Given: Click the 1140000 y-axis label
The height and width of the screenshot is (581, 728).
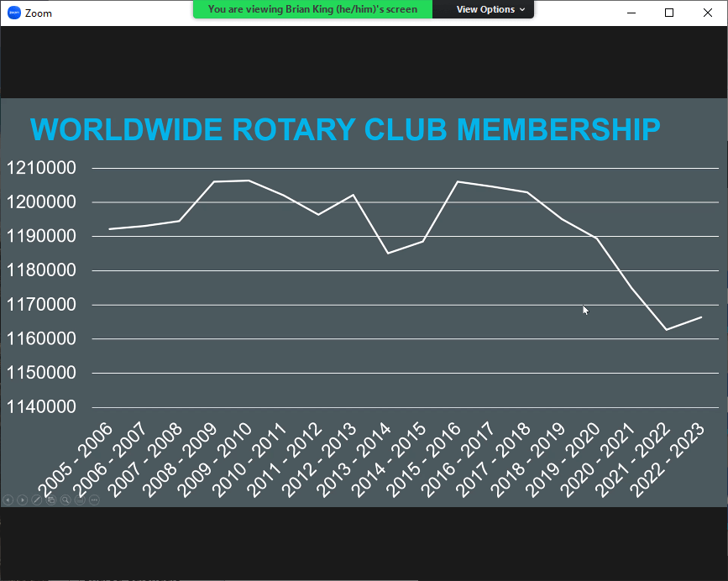Looking at the screenshot, I should [x=41, y=407].
